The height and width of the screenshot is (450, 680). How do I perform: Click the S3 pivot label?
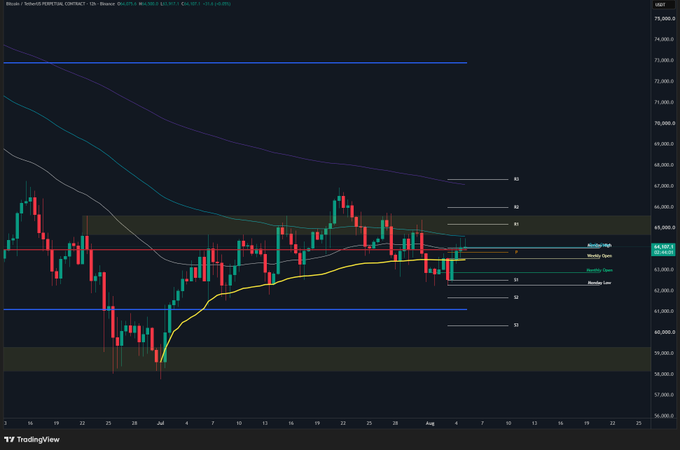tap(516, 325)
